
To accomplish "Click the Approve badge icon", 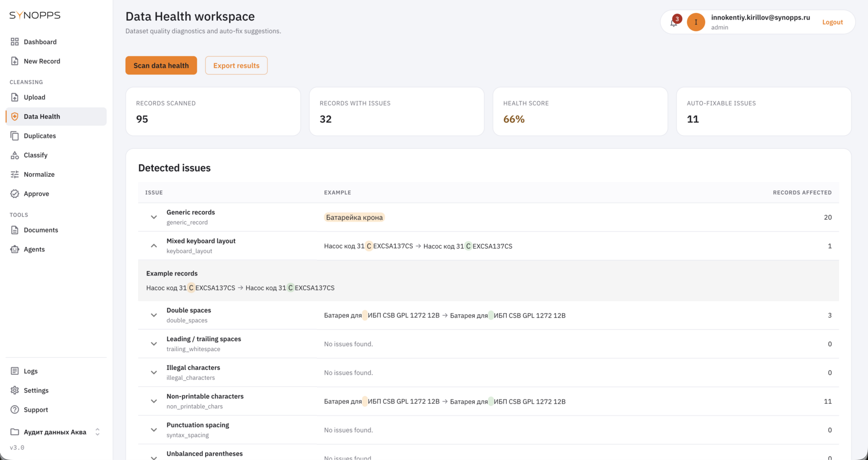I will click(x=14, y=194).
